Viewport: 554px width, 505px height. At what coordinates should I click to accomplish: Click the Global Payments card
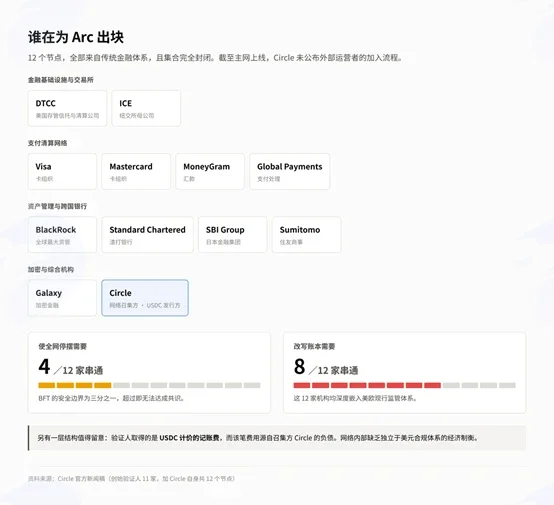pos(290,172)
